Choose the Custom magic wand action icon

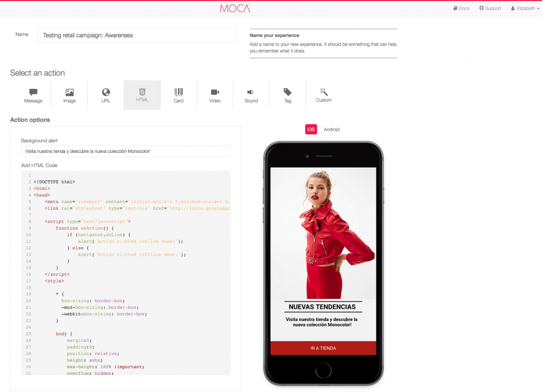coord(323,95)
